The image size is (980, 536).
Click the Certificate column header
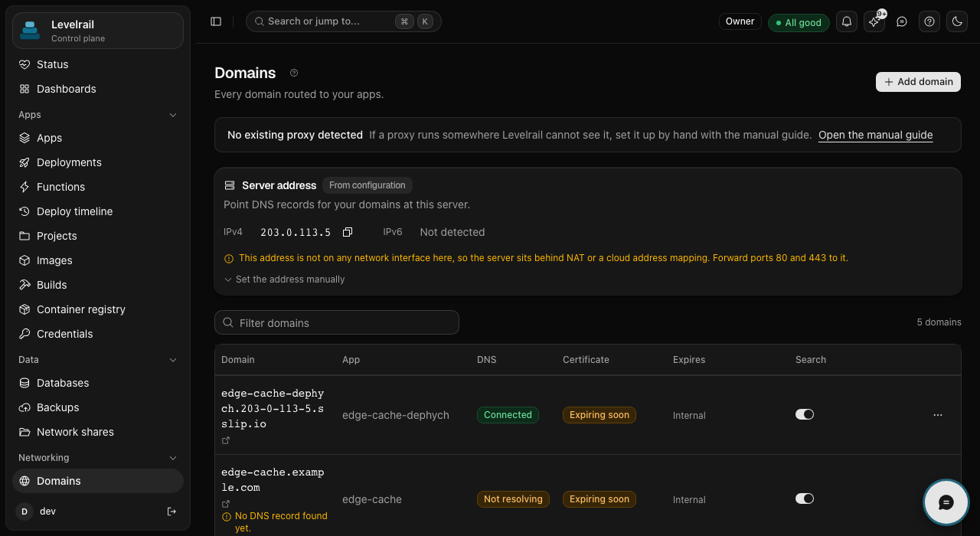pyautogui.click(x=586, y=360)
